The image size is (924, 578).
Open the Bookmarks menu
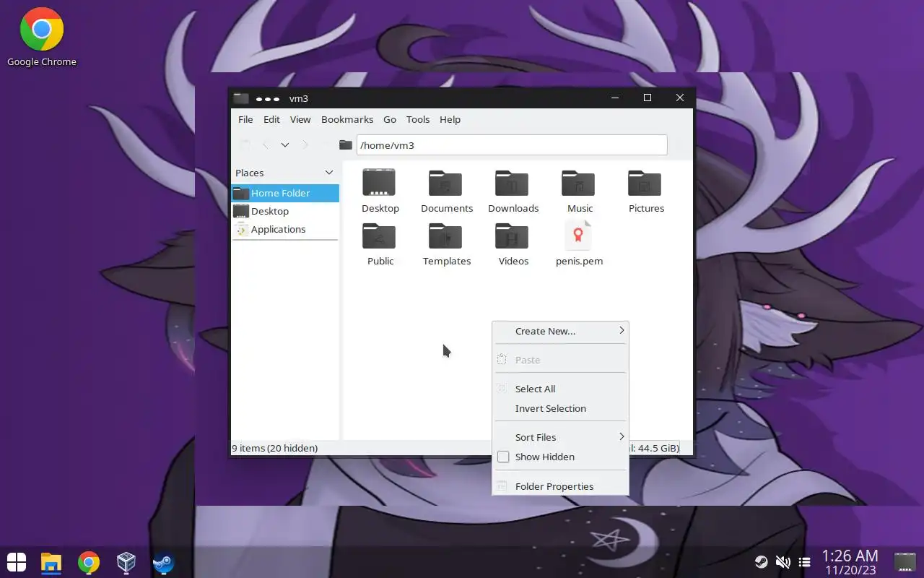pyautogui.click(x=347, y=119)
